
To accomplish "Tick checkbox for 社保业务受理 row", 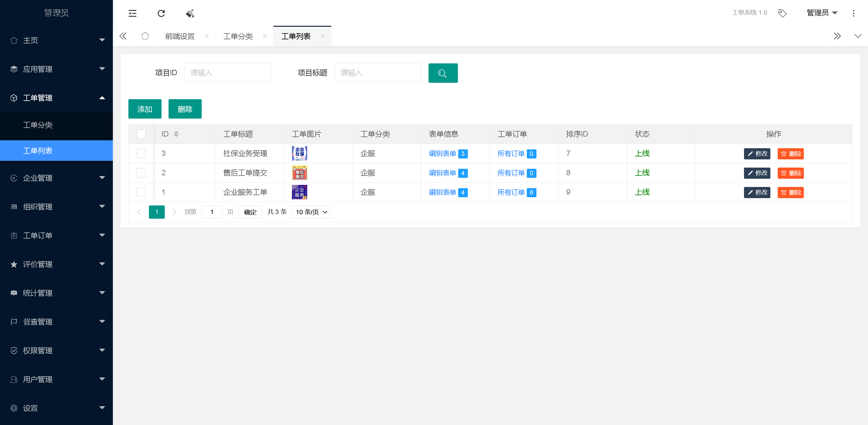I will [x=141, y=154].
